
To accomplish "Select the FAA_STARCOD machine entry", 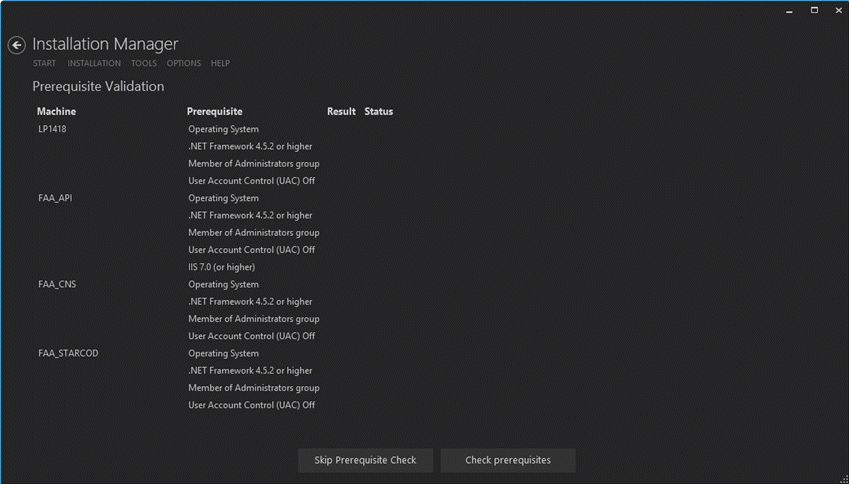I will [68, 353].
